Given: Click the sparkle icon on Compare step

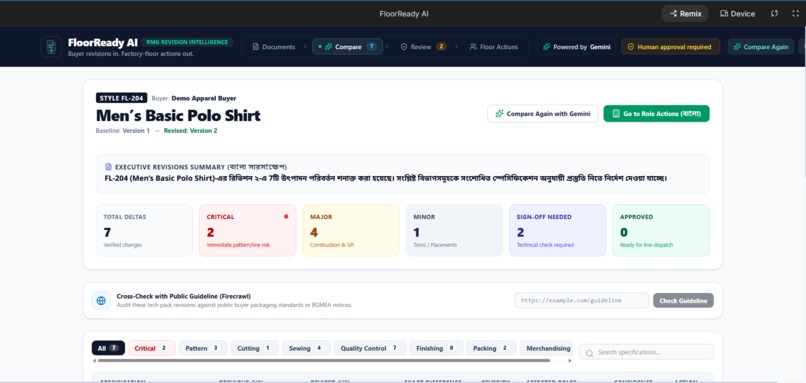Looking at the screenshot, I should [x=328, y=47].
